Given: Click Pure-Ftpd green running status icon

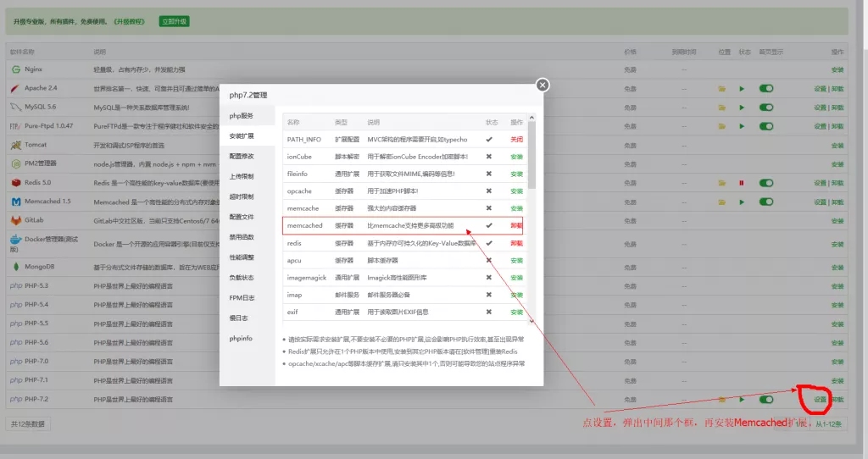Looking at the screenshot, I should tap(742, 127).
